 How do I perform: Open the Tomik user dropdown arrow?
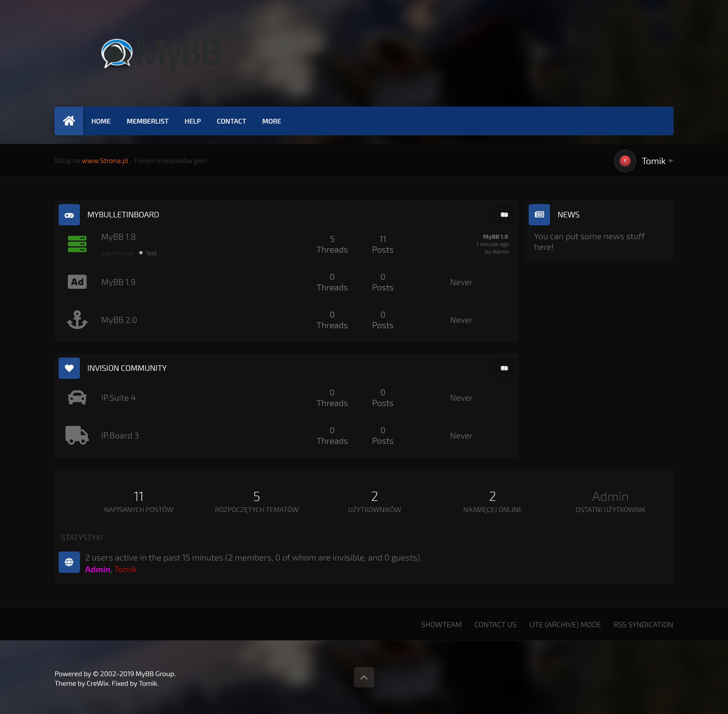(x=671, y=161)
